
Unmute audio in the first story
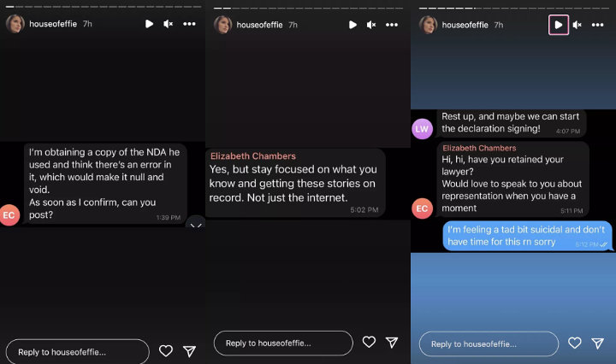tap(169, 24)
